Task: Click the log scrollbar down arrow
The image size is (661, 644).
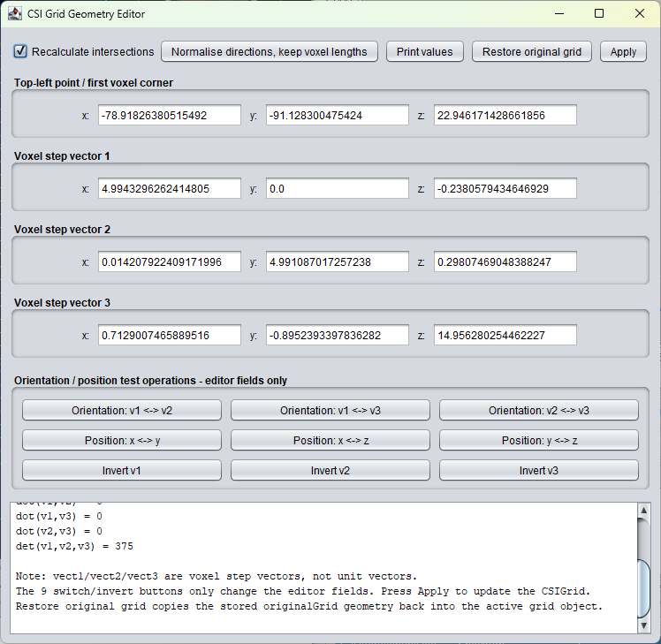Action: [x=643, y=625]
